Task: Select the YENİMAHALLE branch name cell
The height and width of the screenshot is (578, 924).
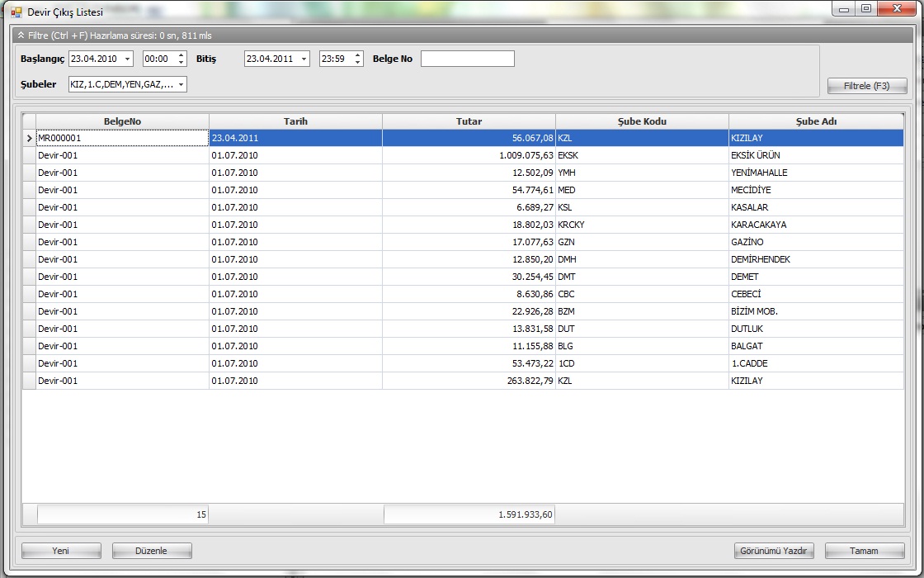Action: click(816, 173)
